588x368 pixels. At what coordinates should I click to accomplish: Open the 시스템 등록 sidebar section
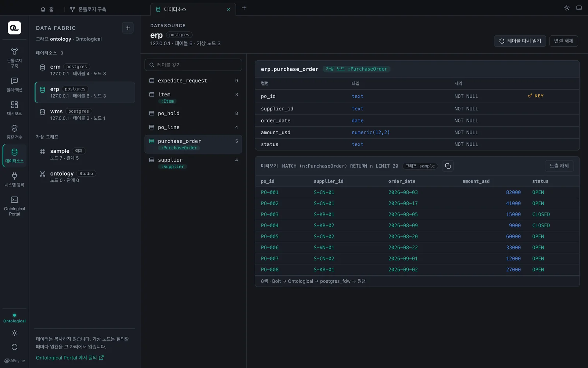point(14,180)
